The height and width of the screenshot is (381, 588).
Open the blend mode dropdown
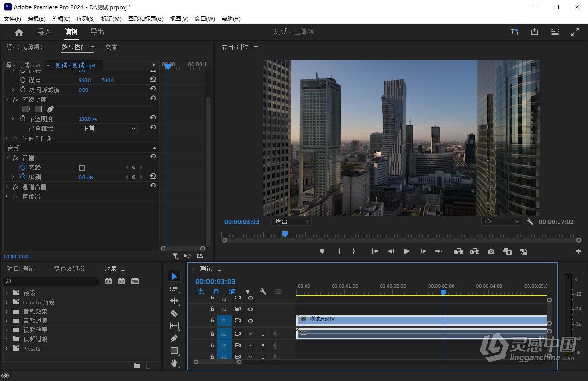point(108,129)
